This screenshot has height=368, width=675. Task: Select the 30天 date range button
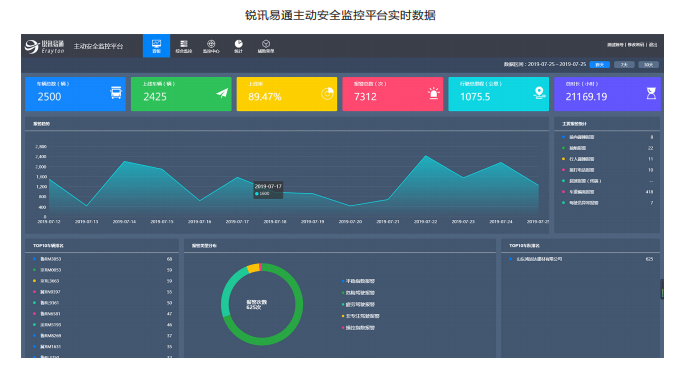coord(649,65)
